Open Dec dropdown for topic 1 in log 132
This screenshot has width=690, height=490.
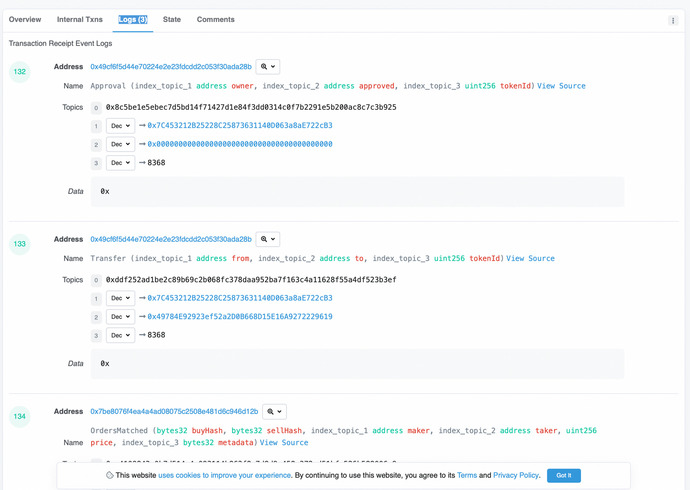120,126
